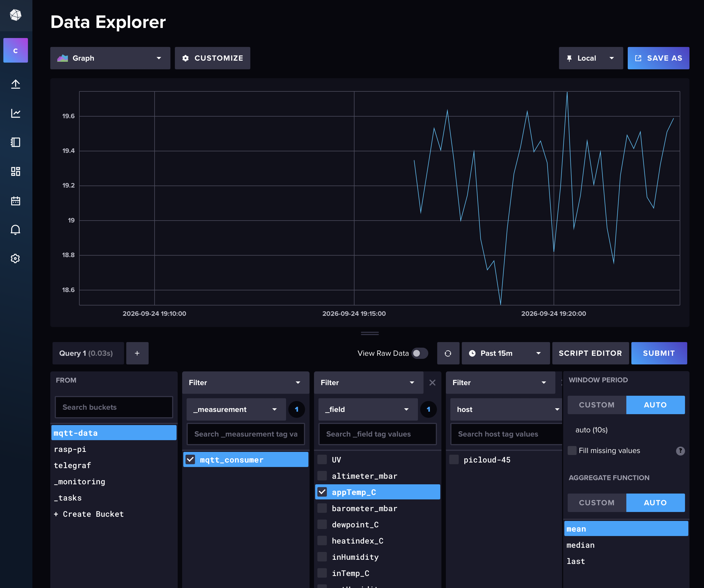704x588 pixels.
Task: Open Load Data upload icon in sidebar
Action: click(15, 84)
